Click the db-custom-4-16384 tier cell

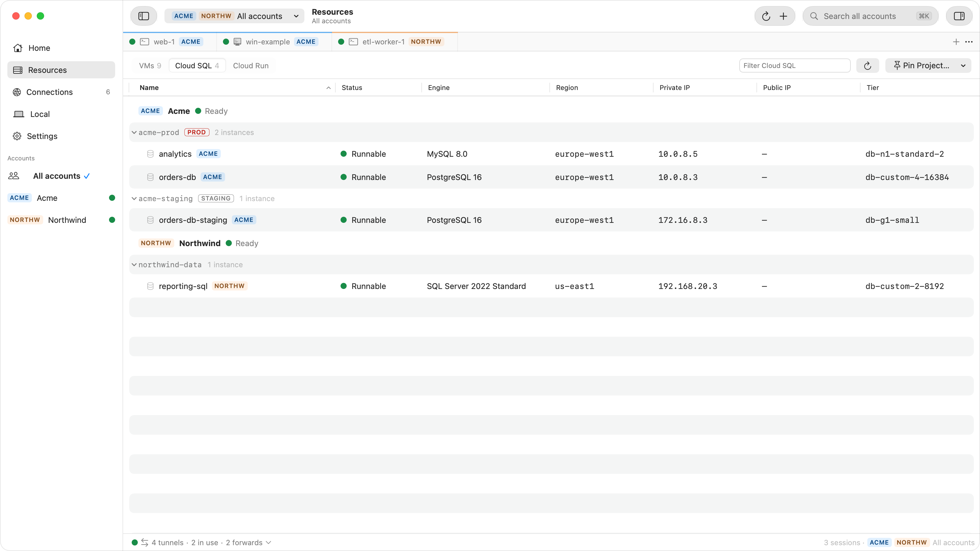tap(907, 177)
